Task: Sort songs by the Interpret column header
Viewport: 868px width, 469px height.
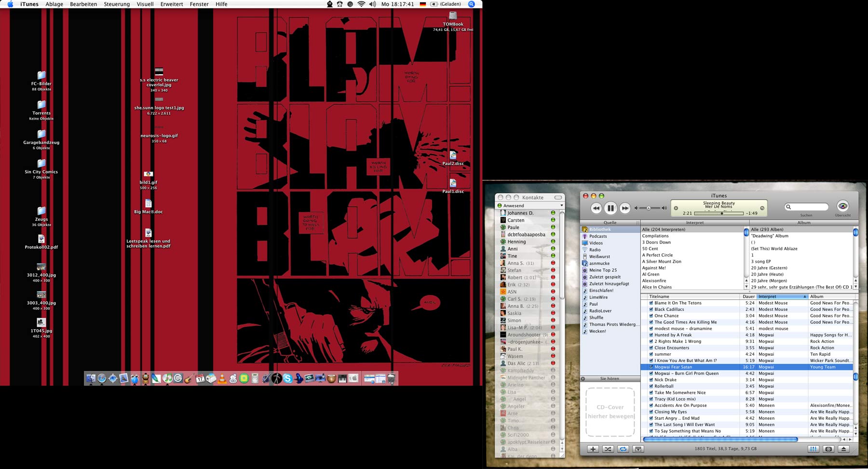Action: (x=782, y=296)
